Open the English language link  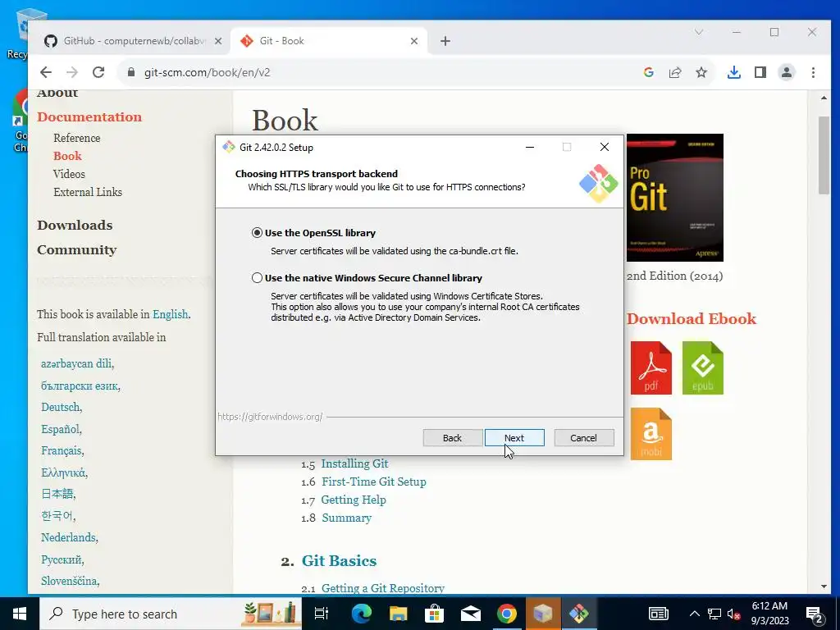[x=171, y=314]
